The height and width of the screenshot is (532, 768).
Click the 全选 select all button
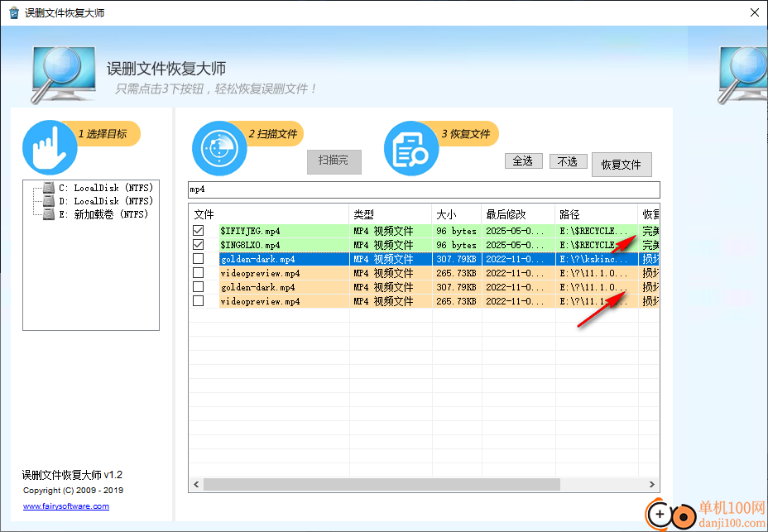[x=524, y=161]
